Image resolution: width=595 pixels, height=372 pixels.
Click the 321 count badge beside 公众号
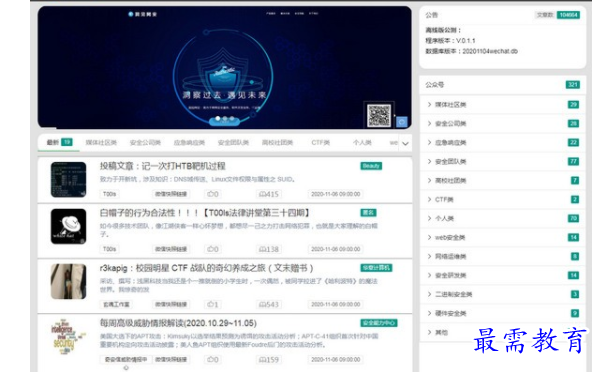tap(573, 85)
